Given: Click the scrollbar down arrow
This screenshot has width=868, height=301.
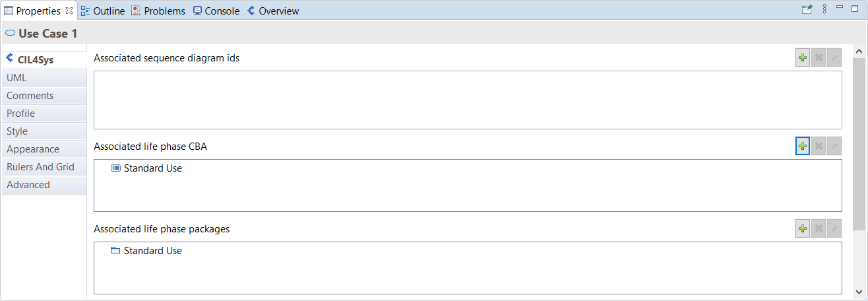Looking at the screenshot, I should pyautogui.click(x=859, y=291).
